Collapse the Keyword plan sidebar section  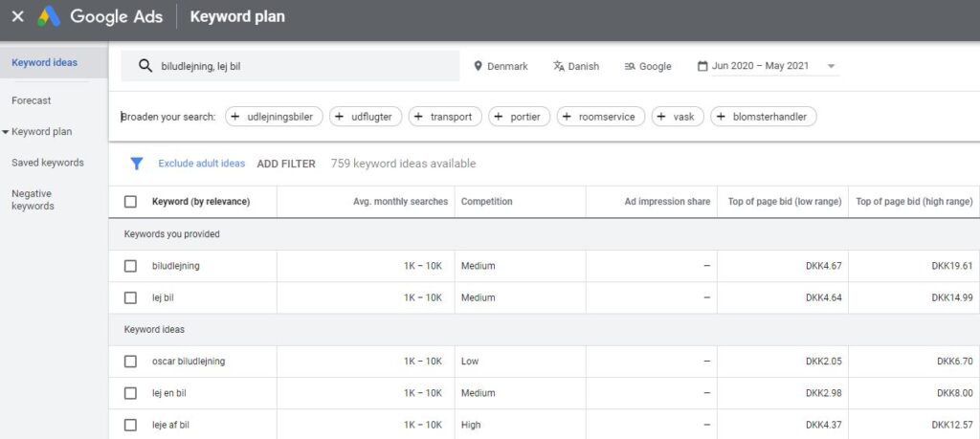(6, 132)
